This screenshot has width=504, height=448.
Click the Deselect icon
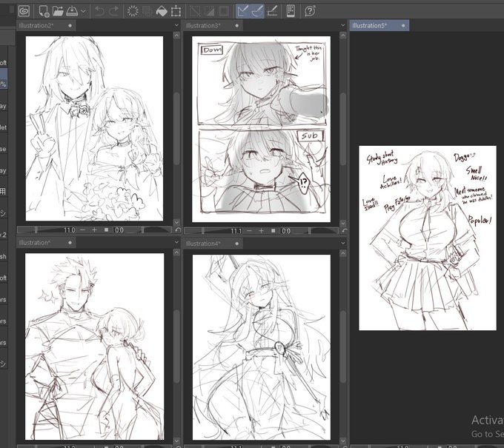tap(195, 11)
